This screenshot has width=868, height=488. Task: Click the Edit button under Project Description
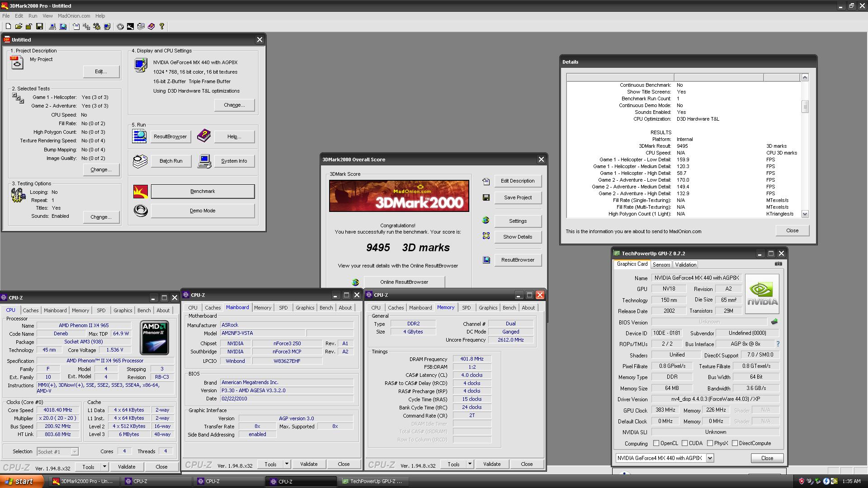click(101, 71)
